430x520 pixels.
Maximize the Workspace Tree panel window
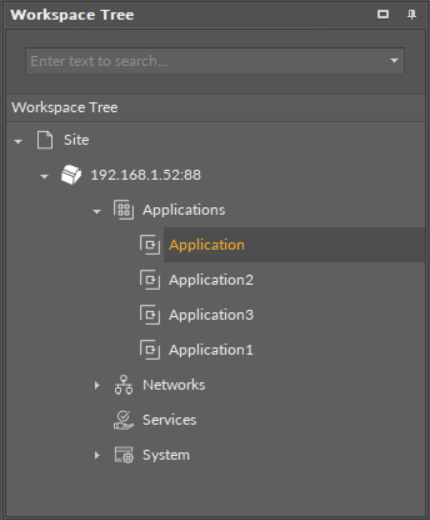point(383,14)
